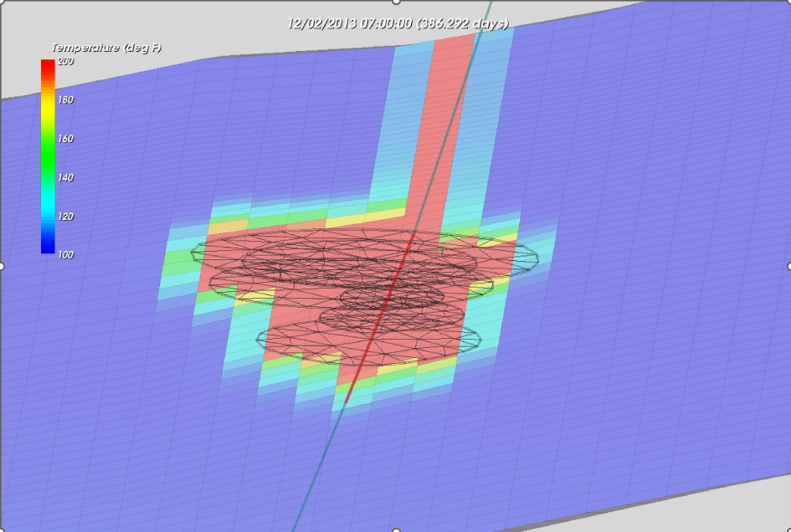Click the dark blue bottom of the color bar
The height and width of the screenshot is (532, 791).
[x=48, y=244]
